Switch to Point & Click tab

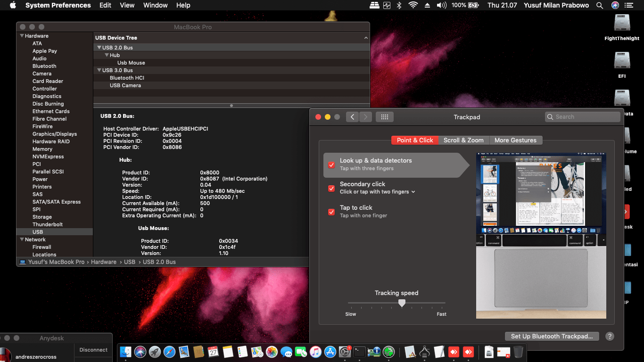tap(415, 140)
